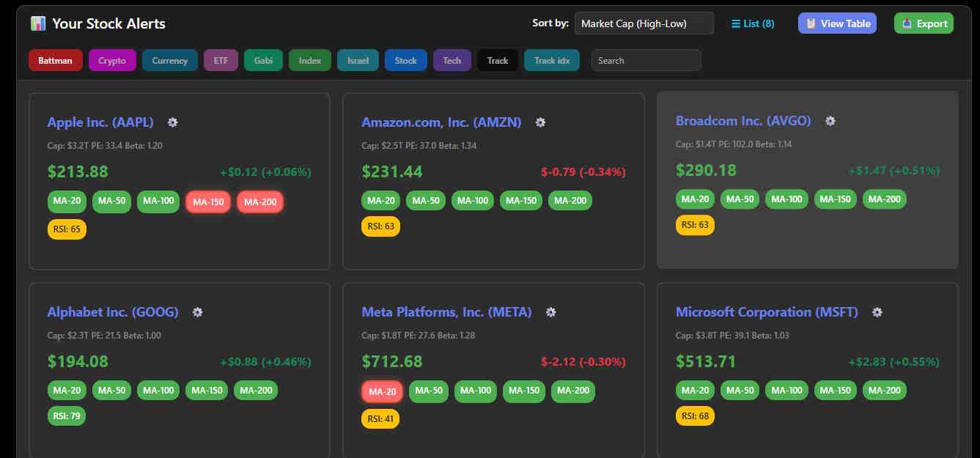The image size is (980, 458).
Task: Focus the Search input field
Action: tap(646, 61)
